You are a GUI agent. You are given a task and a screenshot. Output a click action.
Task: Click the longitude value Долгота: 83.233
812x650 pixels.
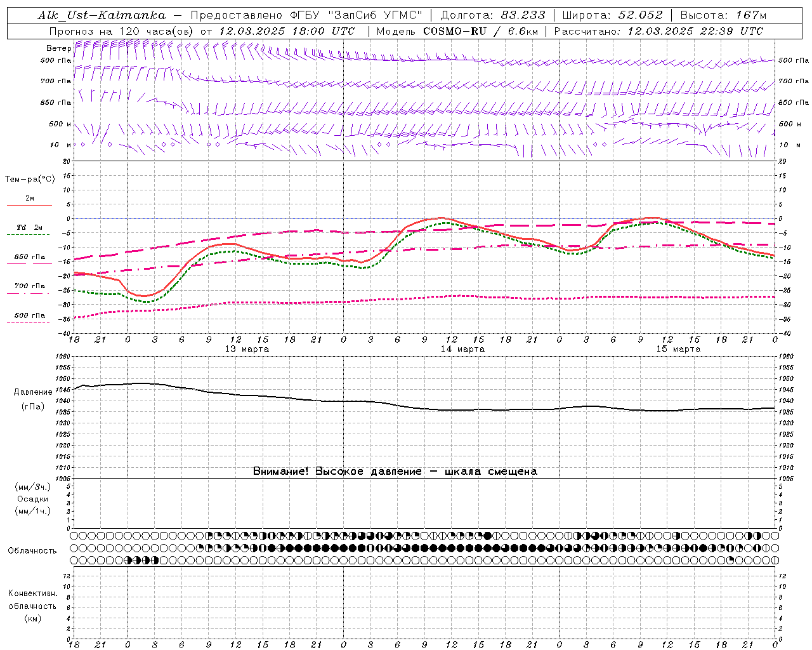[492, 15]
